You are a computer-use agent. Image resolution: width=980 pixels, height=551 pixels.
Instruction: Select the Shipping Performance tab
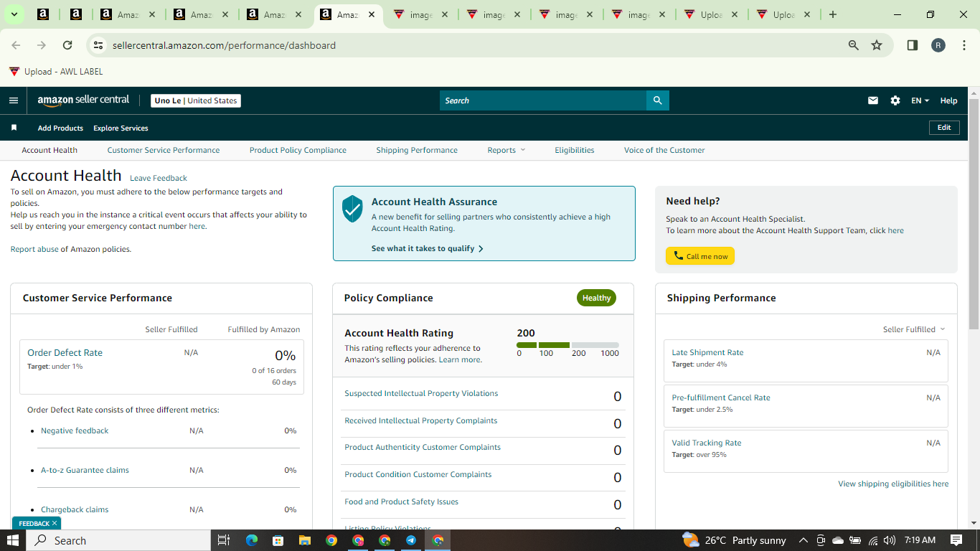[x=417, y=150]
